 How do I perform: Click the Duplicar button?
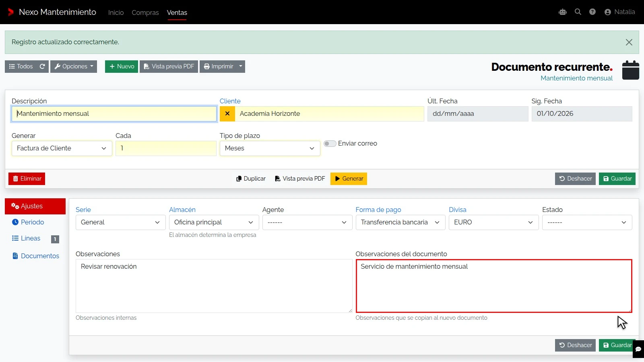(x=251, y=179)
